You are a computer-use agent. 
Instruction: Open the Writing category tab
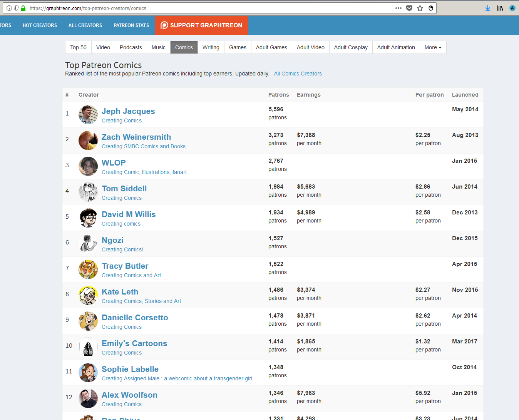coord(211,47)
